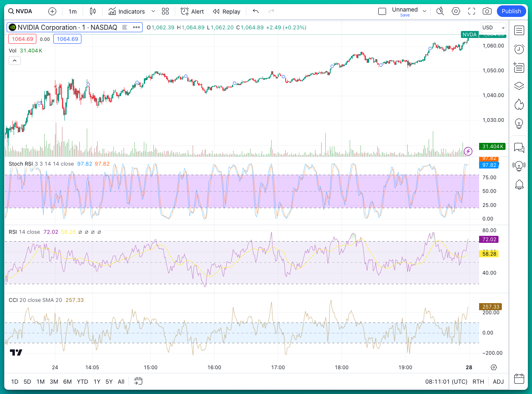Open the object tree layers icon
Image resolution: width=532 pixels, height=394 pixels.
519,86
